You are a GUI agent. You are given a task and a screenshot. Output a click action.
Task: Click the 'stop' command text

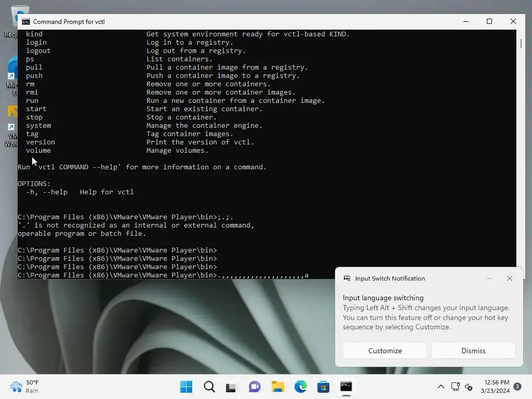pyautogui.click(x=34, y=117)
